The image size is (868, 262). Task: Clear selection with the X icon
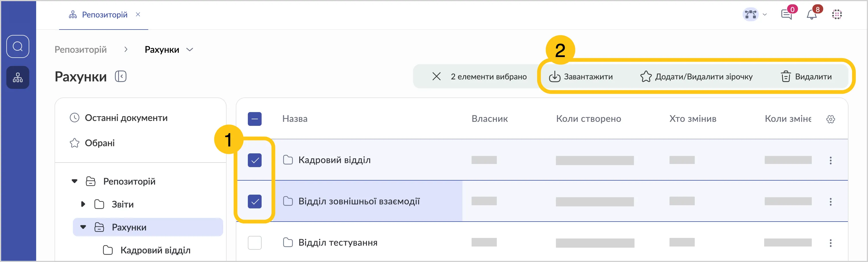click(x=436, y=77)
